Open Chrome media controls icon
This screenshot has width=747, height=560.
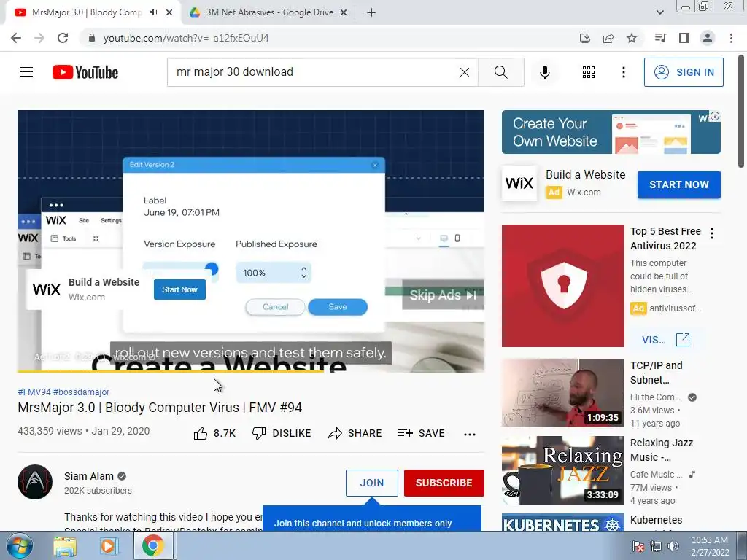660,38
